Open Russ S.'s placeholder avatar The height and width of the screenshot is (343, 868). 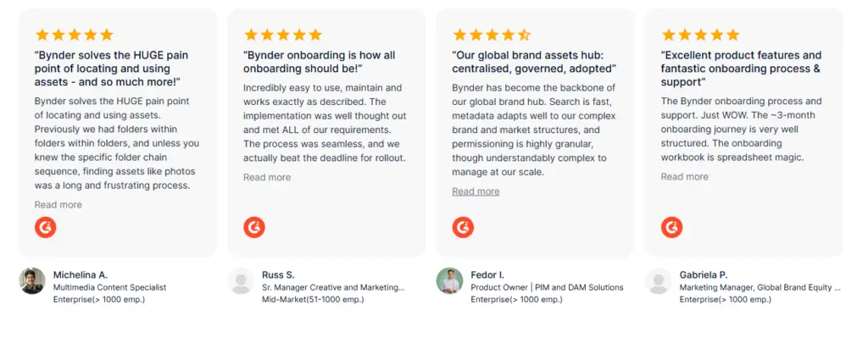242,281
